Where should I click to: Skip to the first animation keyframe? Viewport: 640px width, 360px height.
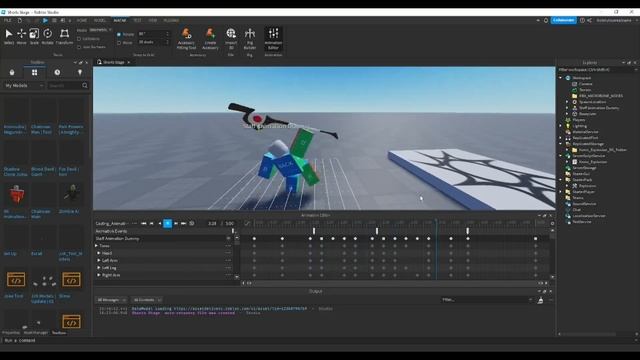(x=144, y=223)
